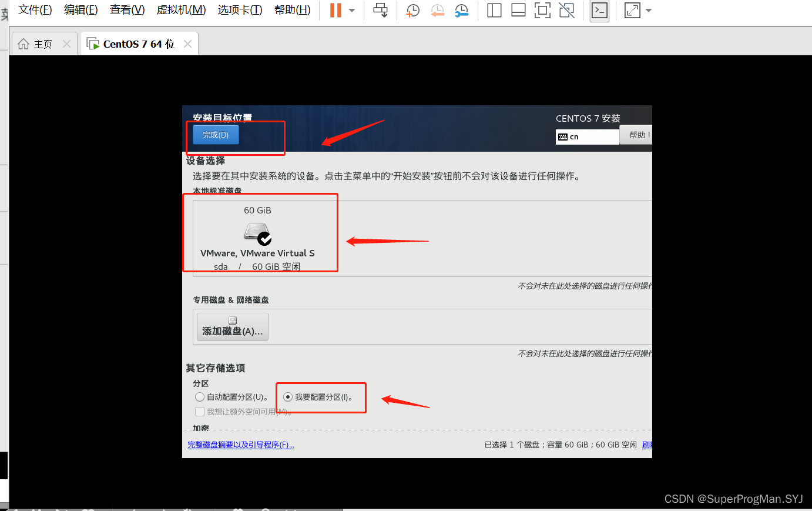Click the 设备选择 heading
Image resolution: width=812 pixels, height=511 pixels.
point(206,161)
